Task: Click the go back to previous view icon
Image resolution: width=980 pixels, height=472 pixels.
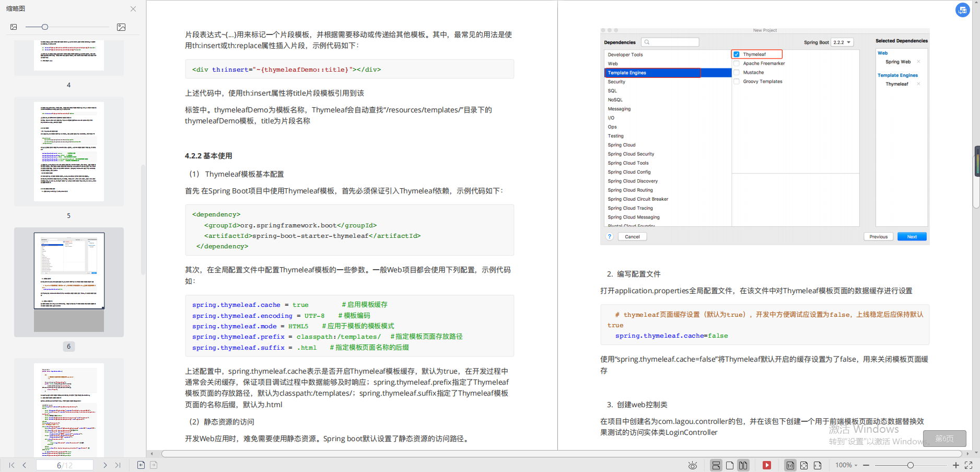Action: pyautogui.click(x=141, y=465)
